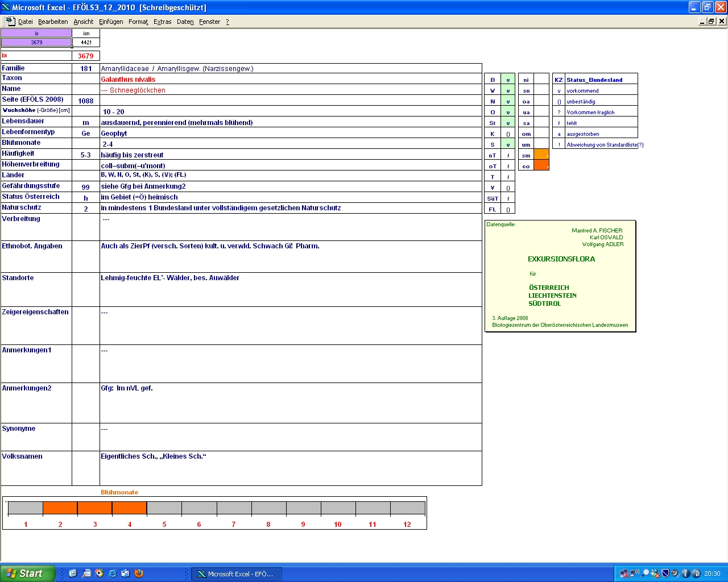The height and width of the screenshot is (582, 728).
Task: Select the Geophyt cell
Action: coord(291,133)
